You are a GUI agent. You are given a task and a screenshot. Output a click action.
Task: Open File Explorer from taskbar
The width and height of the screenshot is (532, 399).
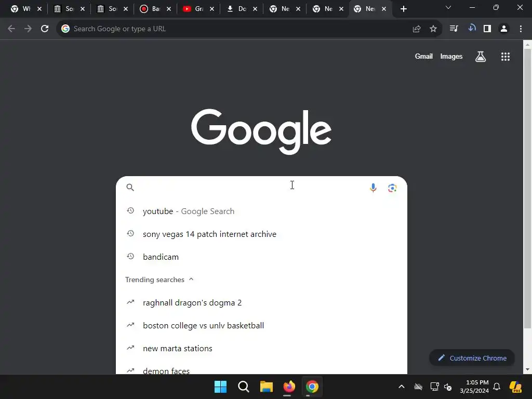tap(267, 387)
